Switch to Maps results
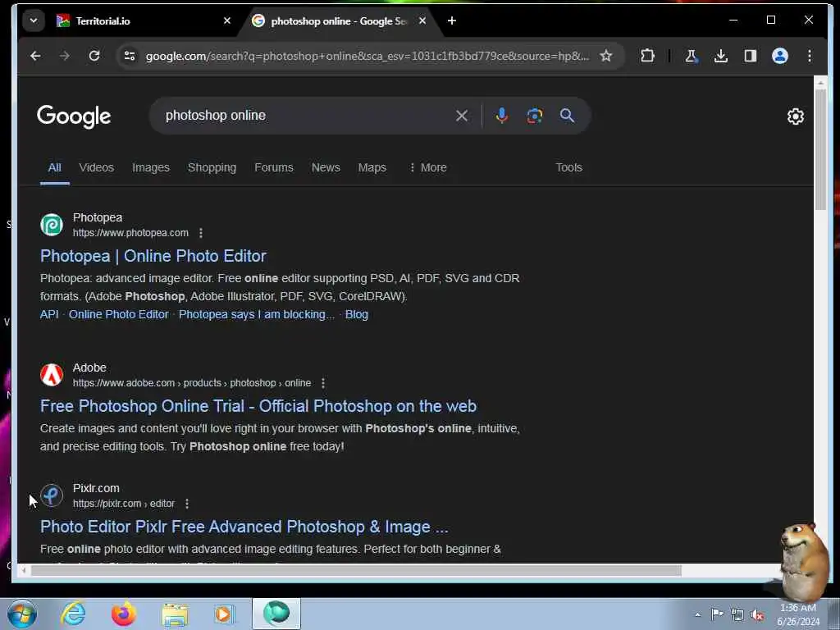Viewport: 840px width, 630px height. point(372,167)
